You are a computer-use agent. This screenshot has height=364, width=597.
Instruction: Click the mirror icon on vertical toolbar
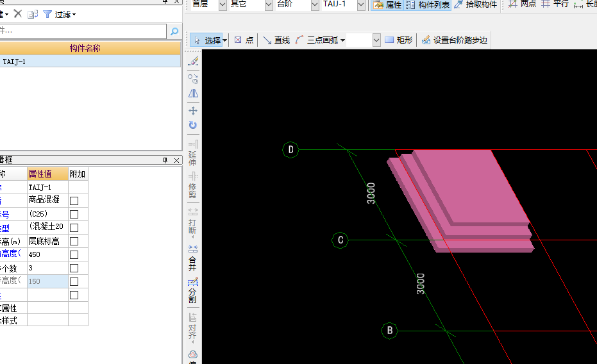[x=194, y=94]
